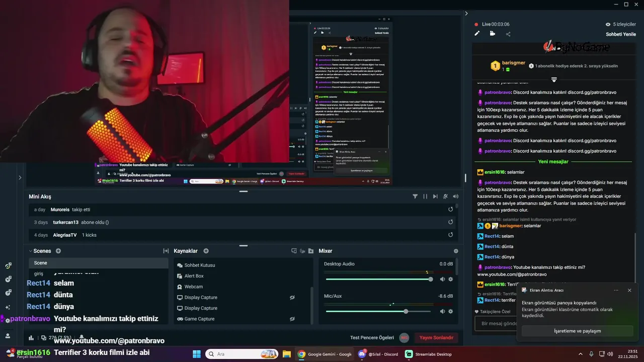Click Test Pencere Ögeleri
This screenshot has width=644, height=362.
pos(372,338)
